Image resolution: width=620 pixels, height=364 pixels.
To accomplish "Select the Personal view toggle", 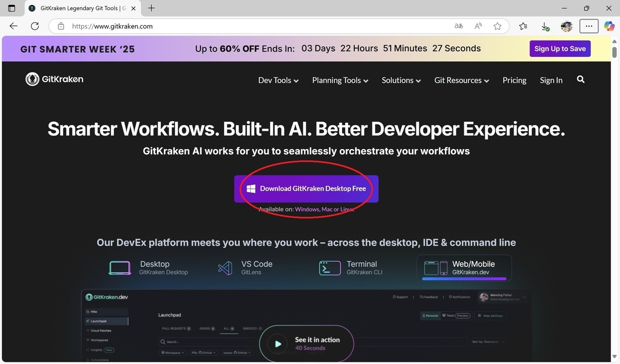I will click(430, 316).
